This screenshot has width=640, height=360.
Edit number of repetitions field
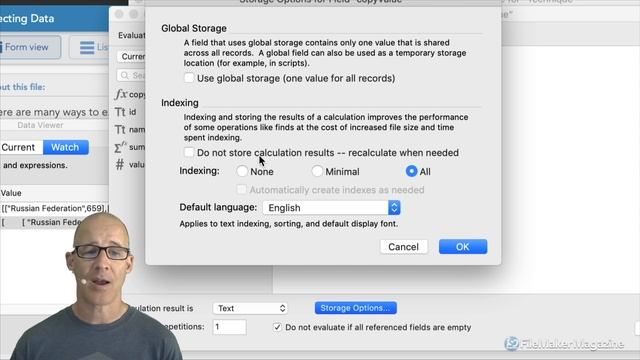[x=229, y=327]
